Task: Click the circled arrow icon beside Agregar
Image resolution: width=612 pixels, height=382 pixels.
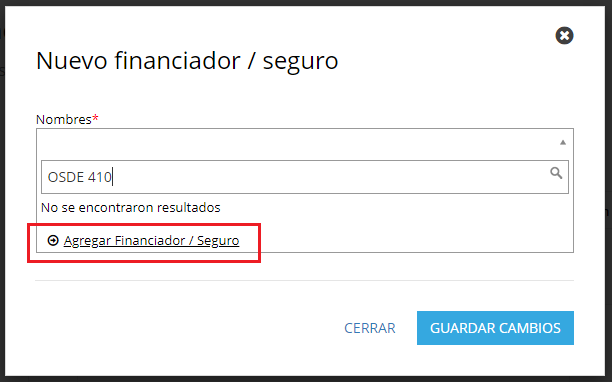Action: (x=53, y=240)
